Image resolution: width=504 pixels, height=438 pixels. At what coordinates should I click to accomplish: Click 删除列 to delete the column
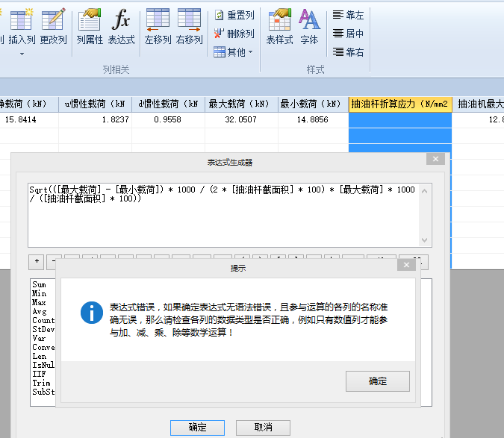tap(234, 34)
